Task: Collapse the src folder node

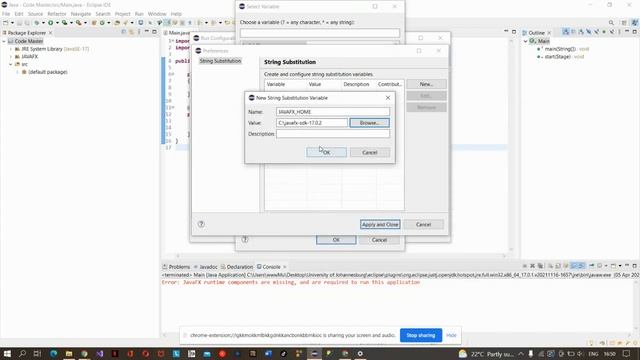Action: tap(11, 64)
